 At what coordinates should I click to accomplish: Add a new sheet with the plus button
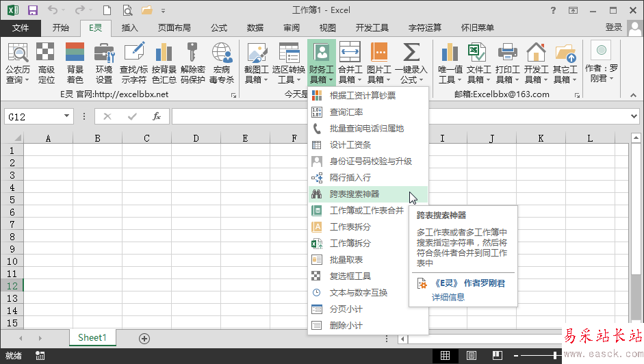point(144,339)
